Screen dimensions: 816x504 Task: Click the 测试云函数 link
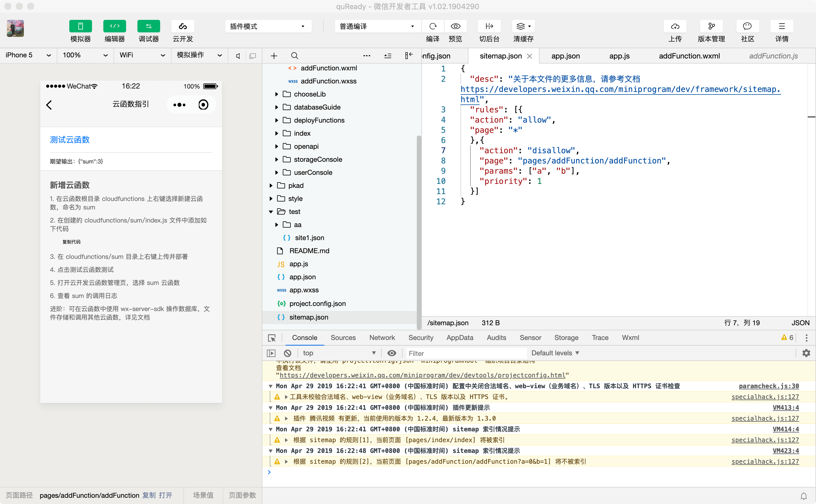tap(70, 140)
